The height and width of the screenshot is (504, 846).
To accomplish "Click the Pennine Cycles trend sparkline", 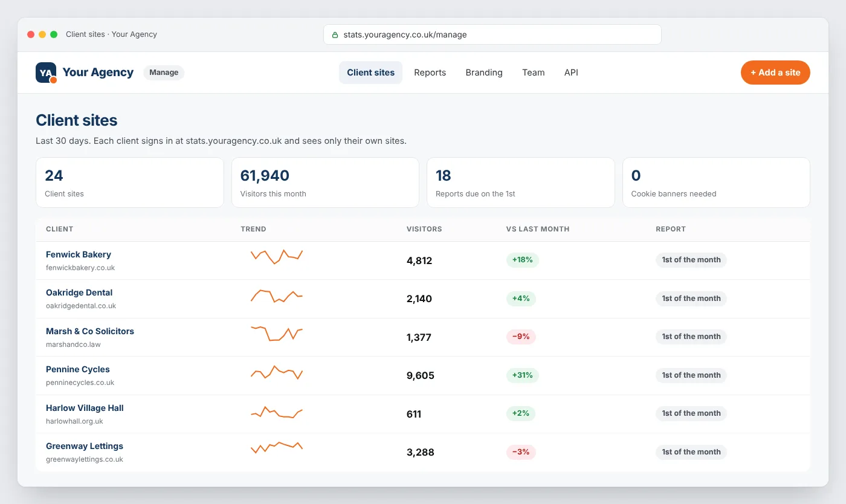I will pyautogui.click(x=277, y=372).
